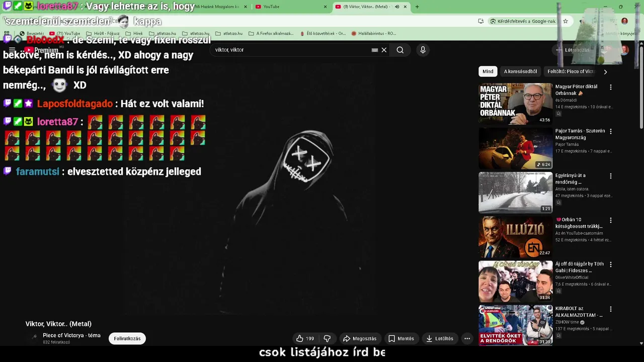
Task: Open the 'Halállabirintus - RO...' bookmark
Action: [x=374, y=33]
